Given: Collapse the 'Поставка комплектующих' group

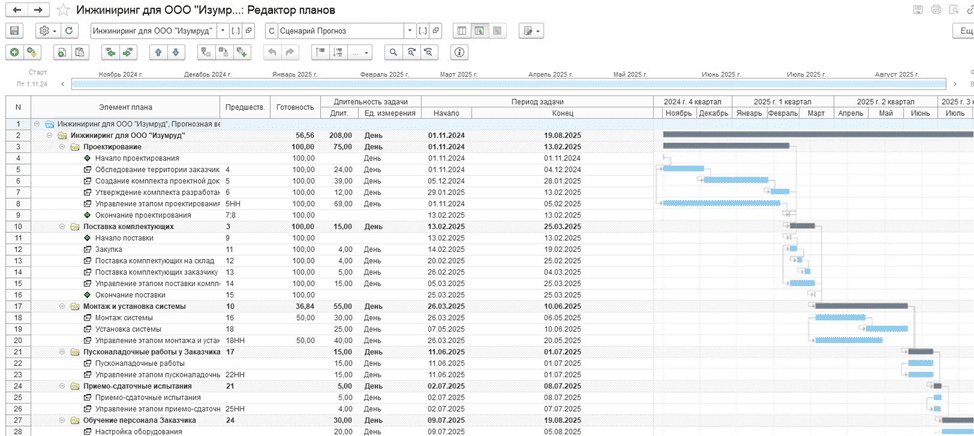Looking at the screenshot, I should pyautogui.click(x=61, y=226).
